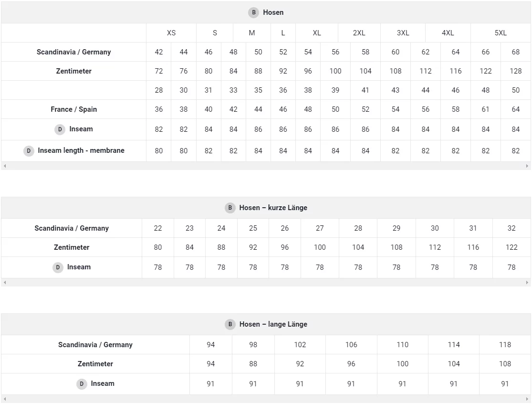This screenshot has height=404, width=532.
Task: Click the left scroll arrow under the lange Länge table
Action: (x=4, y=399)
